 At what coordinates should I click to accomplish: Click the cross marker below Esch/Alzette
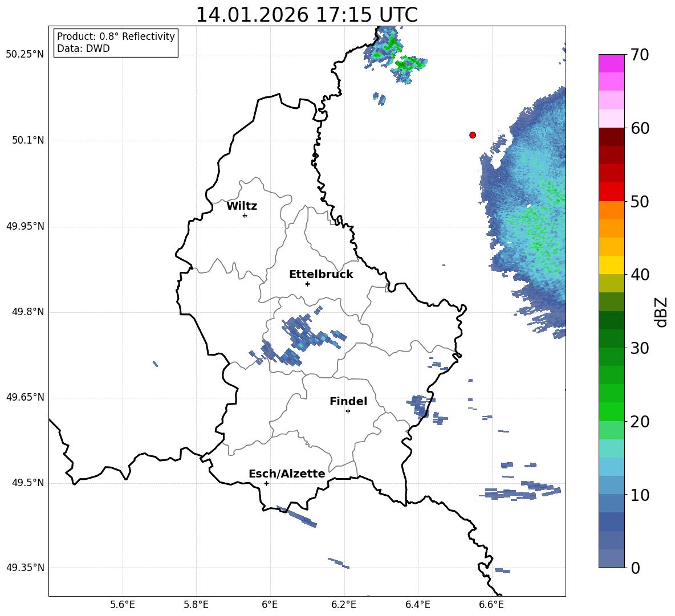(x=266, y=483)
